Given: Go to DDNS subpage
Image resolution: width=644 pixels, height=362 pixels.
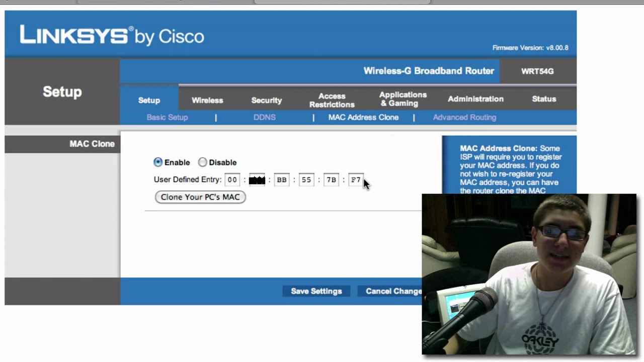Looking at the screenshot, I should [265, 117].
